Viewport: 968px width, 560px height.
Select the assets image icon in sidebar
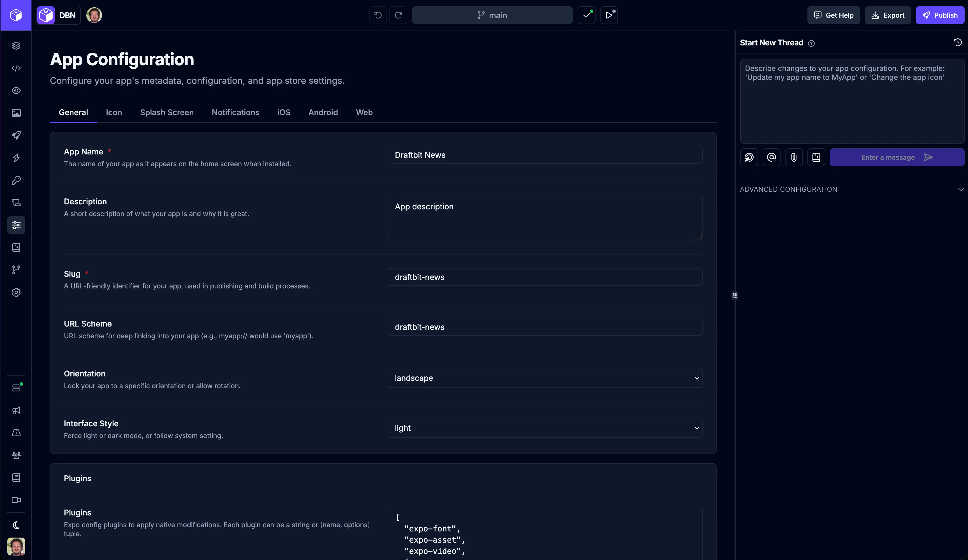[x=16, y=113]
